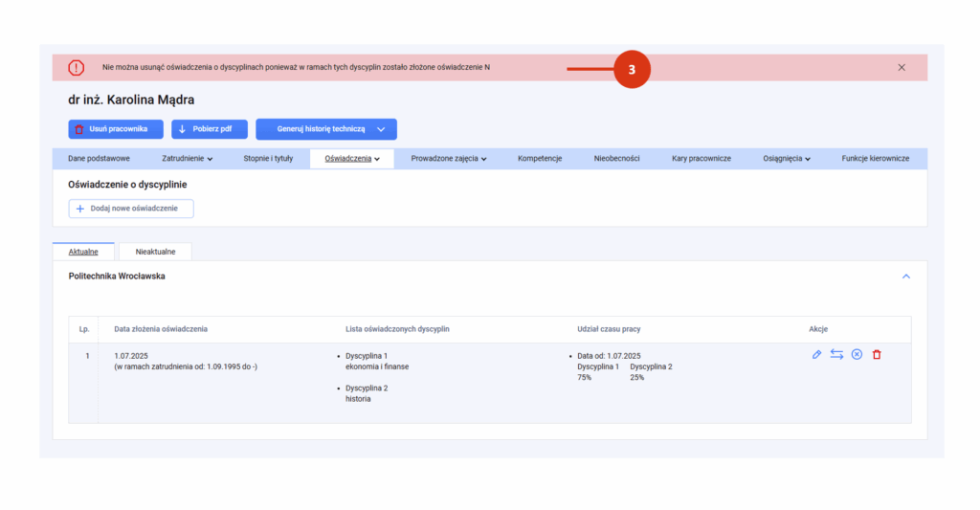The height and width of the screenshot is (510, 980).
Task: Expand Prowadzone zajęcia menu
Action: pyautogui.click(x=448, y=158)
